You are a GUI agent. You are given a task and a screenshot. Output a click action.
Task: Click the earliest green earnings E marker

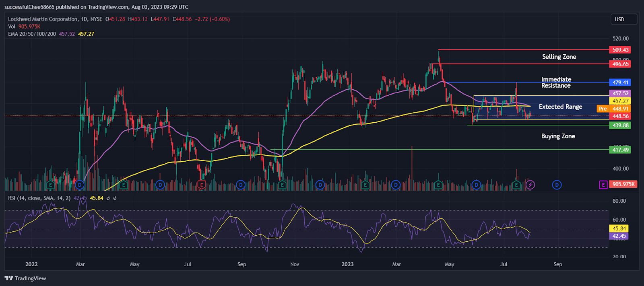pyautogui.click(x=50, y=185)
